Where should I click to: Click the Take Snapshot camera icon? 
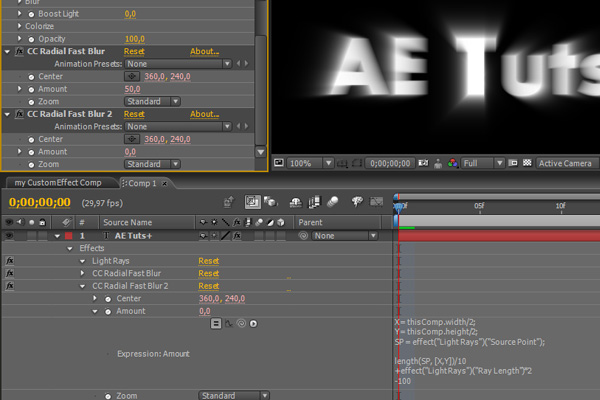[423, 163]
